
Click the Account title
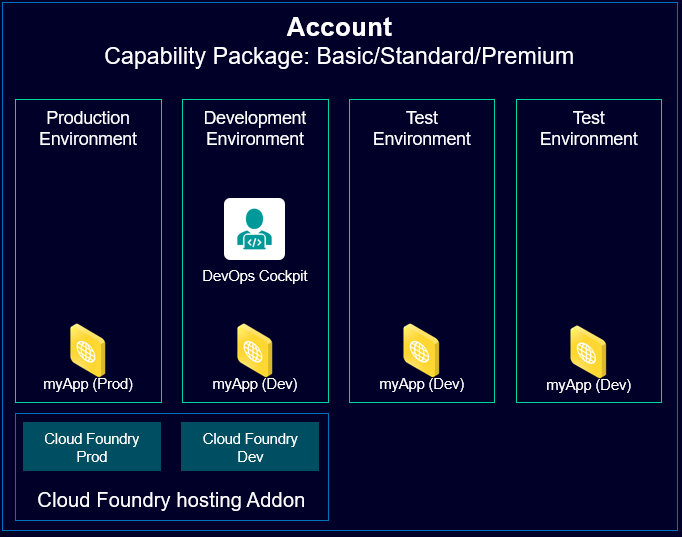coord(339,27)
